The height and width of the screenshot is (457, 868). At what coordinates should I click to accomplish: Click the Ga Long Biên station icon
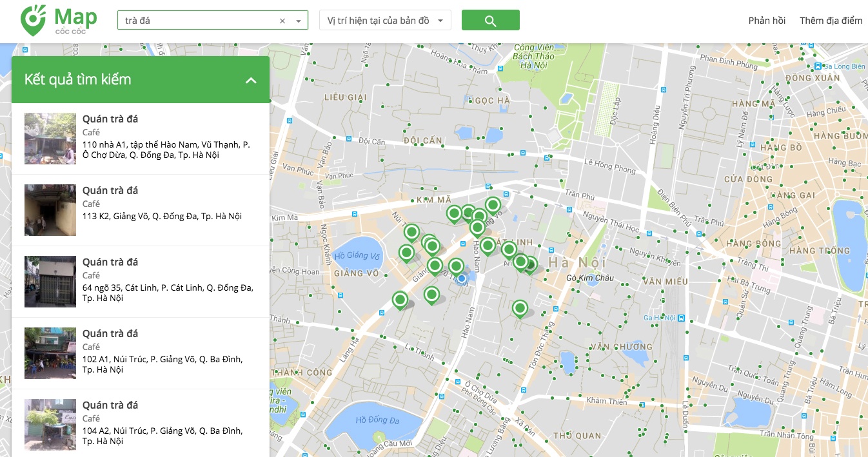pyautogui.click(x=818, y=66)
